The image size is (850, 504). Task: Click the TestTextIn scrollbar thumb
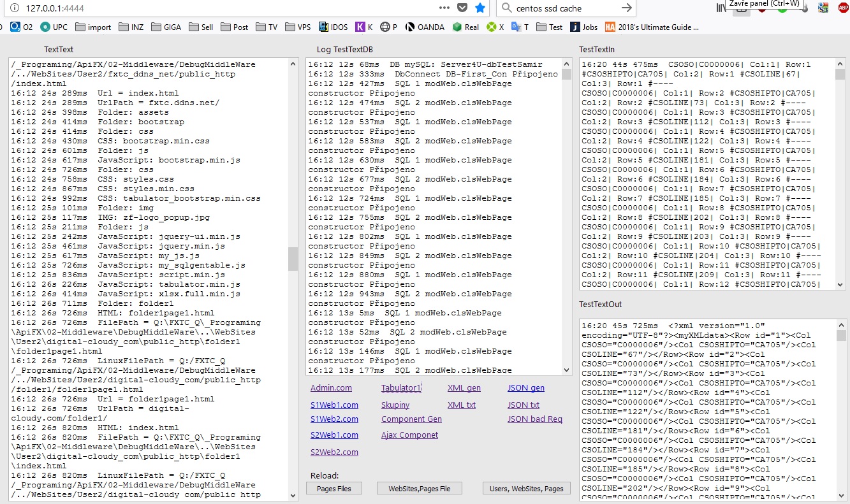pos(840,75)
